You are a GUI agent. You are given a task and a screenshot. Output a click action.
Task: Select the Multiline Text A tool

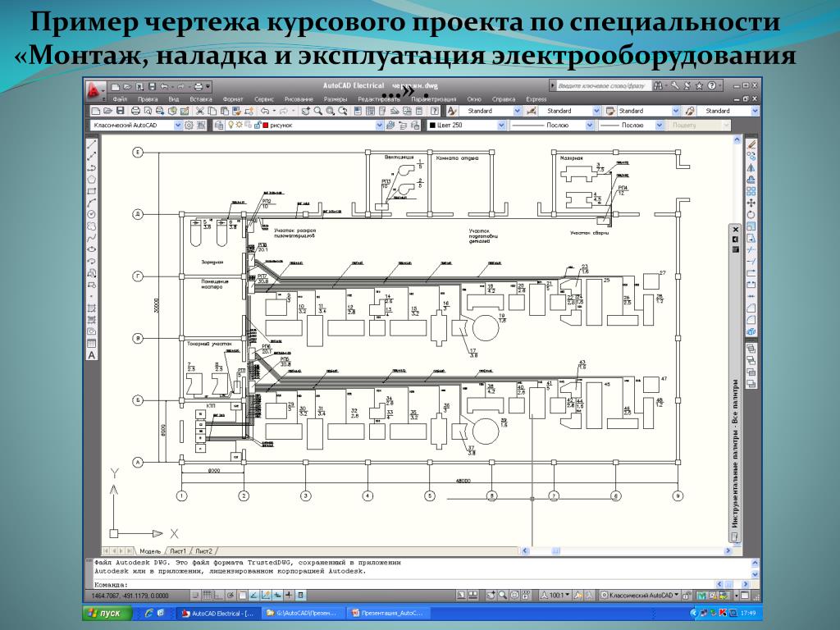point(92,355)
